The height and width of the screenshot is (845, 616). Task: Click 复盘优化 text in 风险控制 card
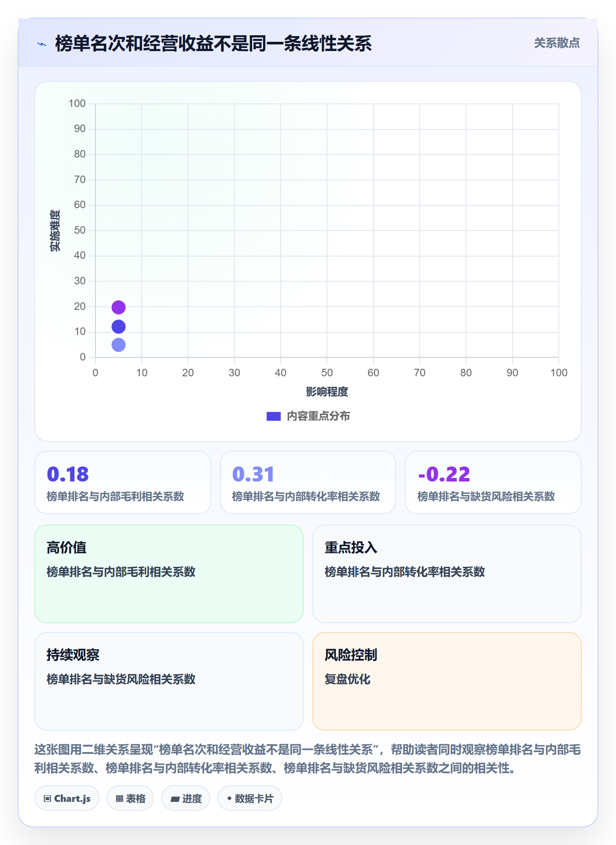tap(348, 679)
